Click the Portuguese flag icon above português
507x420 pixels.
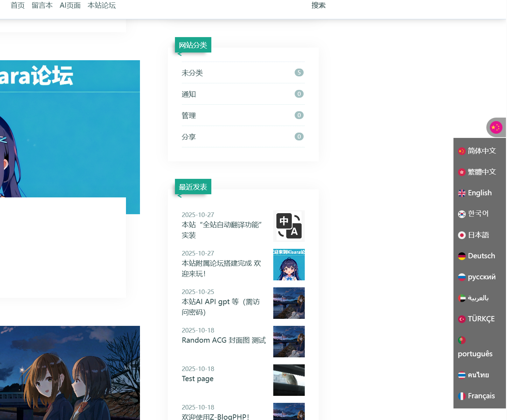click(x=462, y=340)
